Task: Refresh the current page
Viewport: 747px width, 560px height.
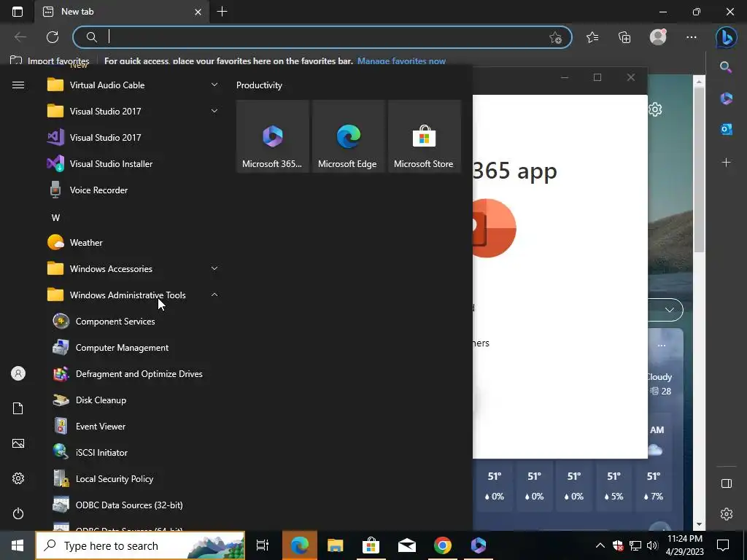Action: coord(53,37)
